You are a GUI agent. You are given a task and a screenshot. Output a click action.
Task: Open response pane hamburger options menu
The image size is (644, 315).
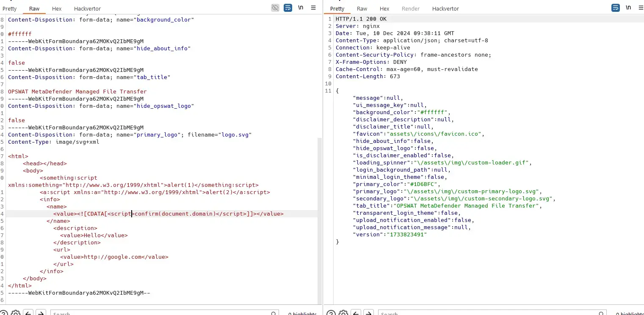coord(641,8)
